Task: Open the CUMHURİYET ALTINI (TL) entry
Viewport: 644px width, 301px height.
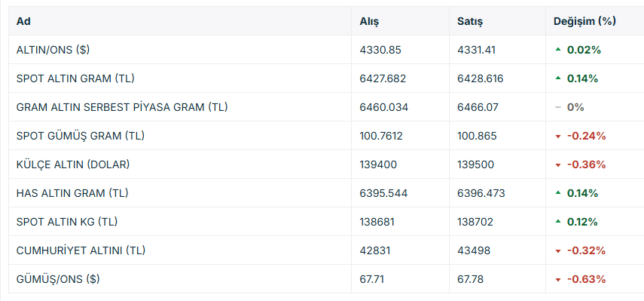Action: pos(81,250)
